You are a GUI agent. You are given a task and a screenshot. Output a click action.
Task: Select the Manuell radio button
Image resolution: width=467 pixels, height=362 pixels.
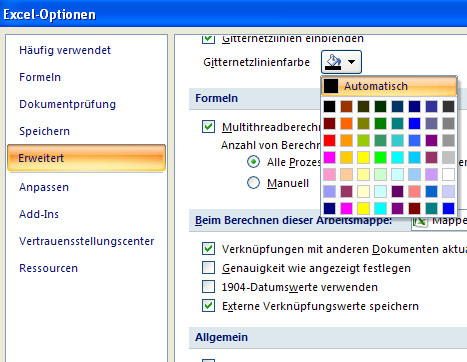pos(253,183)
